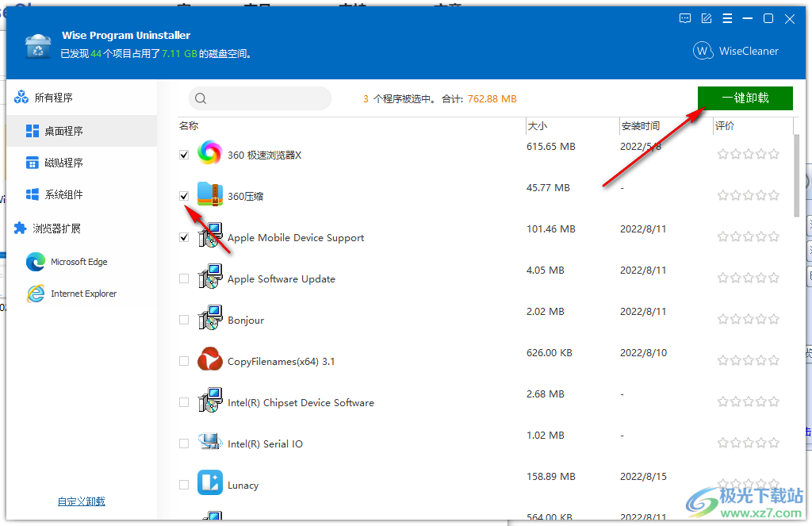Select the 磁贴程序 category
Screen dimensions: 812x526
pyautogui.click(x=82, y=163)
